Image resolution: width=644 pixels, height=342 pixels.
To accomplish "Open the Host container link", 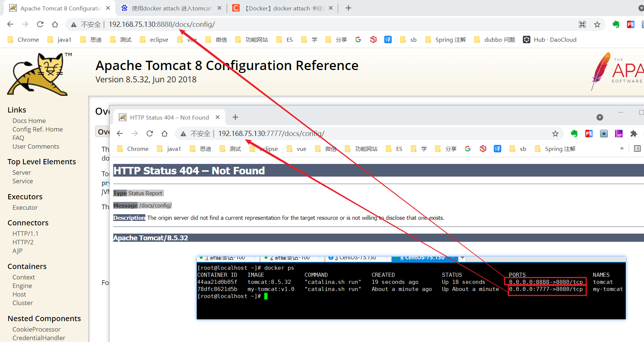I will tap(19, 294).
